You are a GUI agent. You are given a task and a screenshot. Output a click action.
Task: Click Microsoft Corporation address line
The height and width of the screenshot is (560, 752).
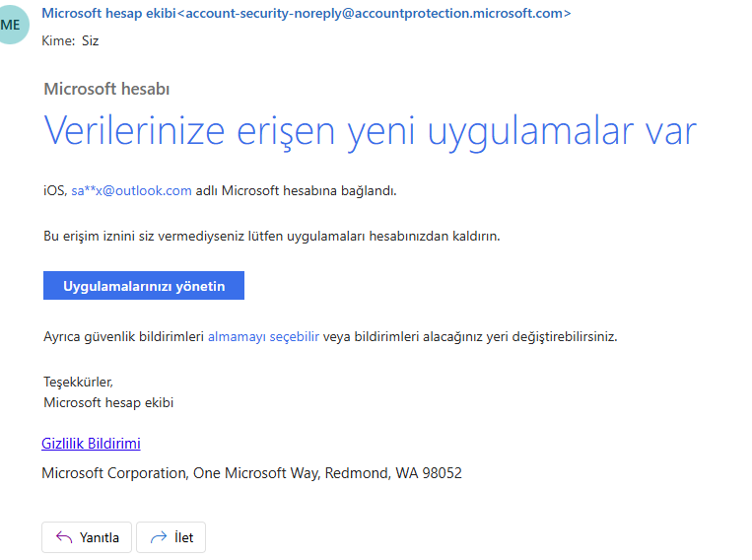pos(251,473)
